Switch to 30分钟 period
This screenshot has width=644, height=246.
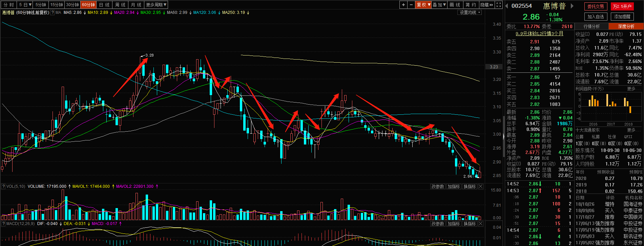tap(72, 5)
